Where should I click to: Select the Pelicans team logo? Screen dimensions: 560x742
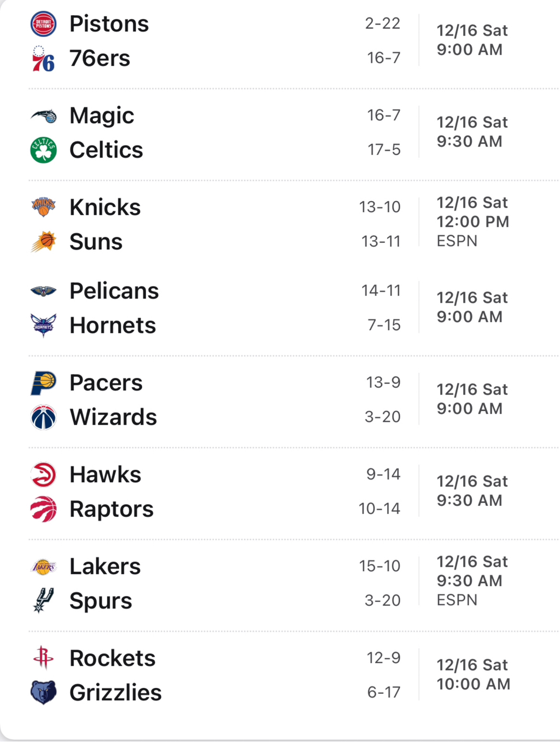(x=43, y=291)
